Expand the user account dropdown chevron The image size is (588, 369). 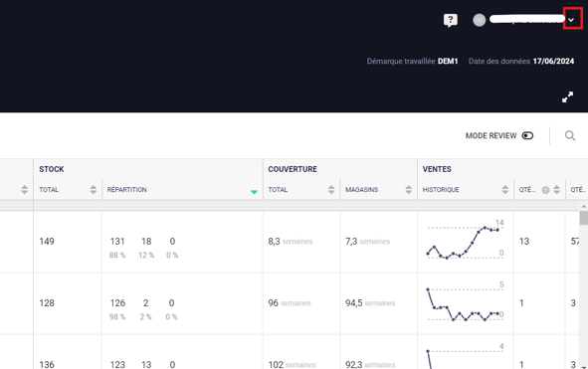point(571,20)
